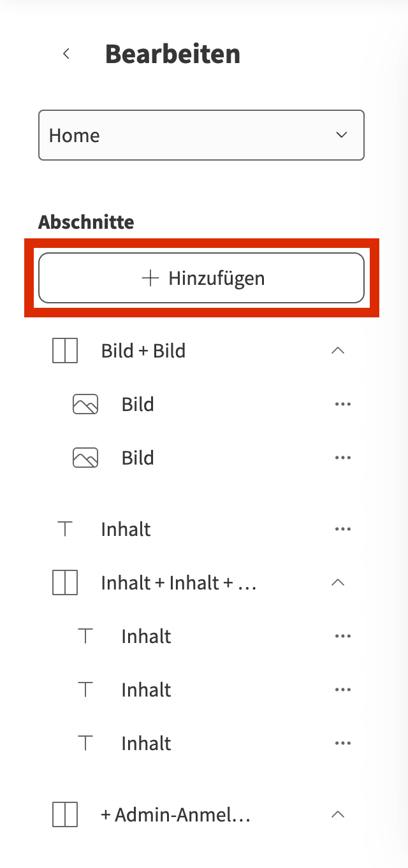Collapse the Inhalt + Inhalt + … section
This screenshot has width=408, height=868.
(339, 582)
